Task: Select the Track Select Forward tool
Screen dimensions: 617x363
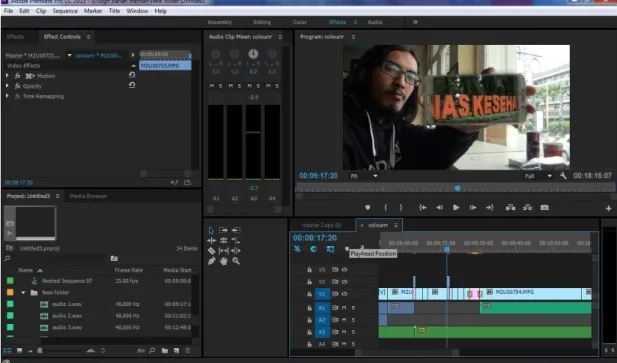Action: (x=223, y=230)
